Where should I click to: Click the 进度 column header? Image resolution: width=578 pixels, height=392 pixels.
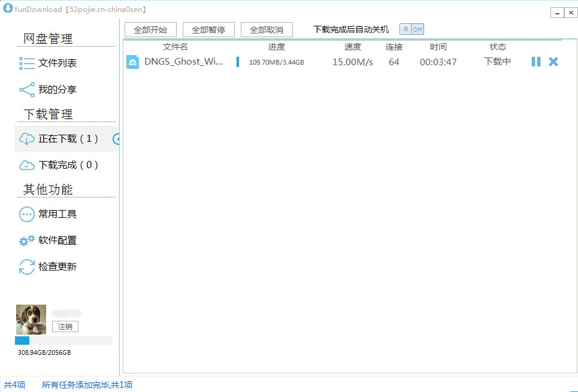(277, 47)
